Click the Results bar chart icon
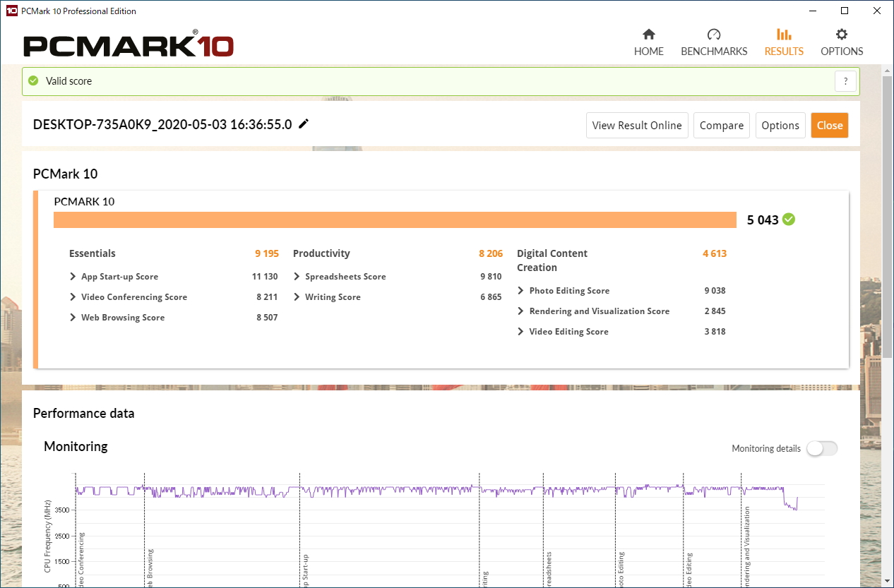This screenshot has height=588, width=894. pos(784,35)
